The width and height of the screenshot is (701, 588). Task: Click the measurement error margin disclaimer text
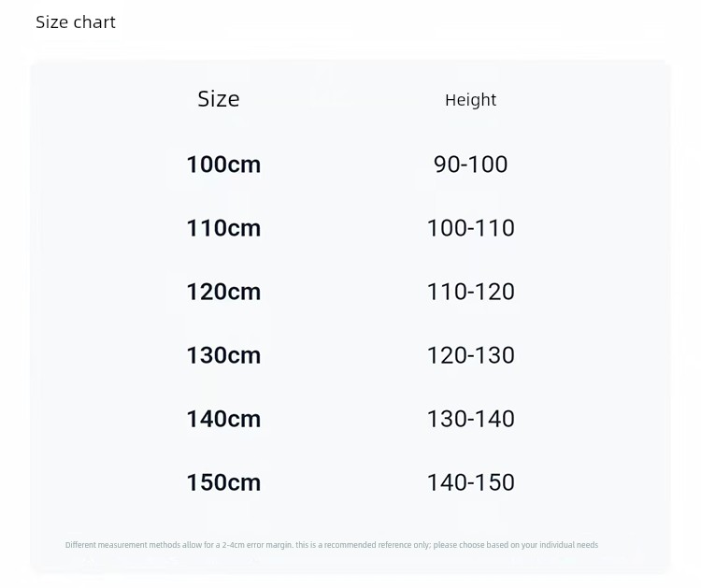pos(332,545)
